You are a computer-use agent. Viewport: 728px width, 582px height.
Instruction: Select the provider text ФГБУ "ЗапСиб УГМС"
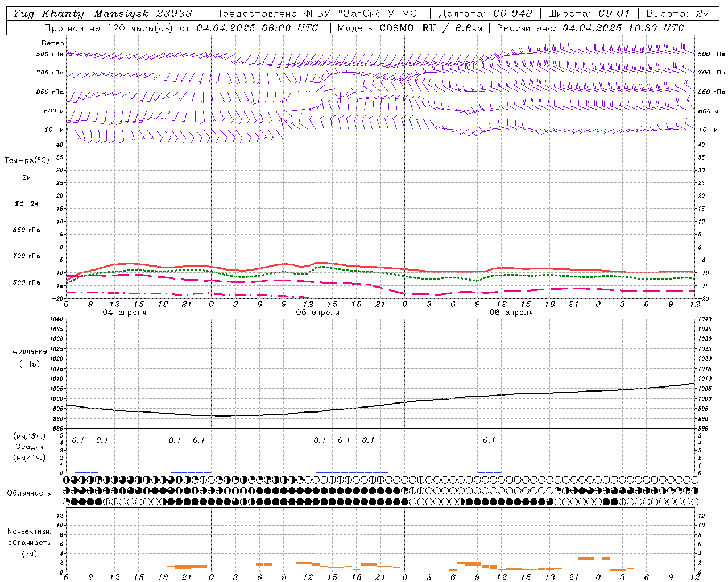click(x=363, y=14)
